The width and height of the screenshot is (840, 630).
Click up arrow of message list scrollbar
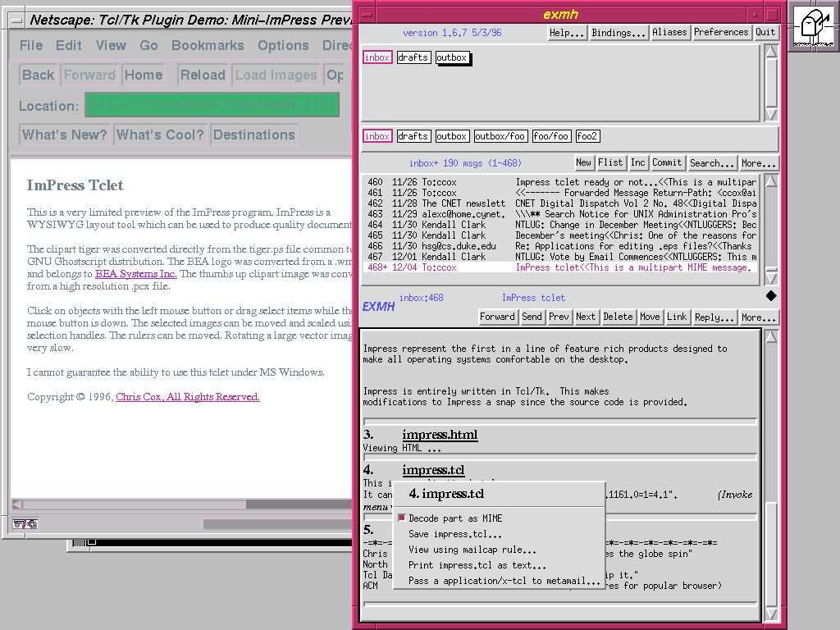[771, 181]
